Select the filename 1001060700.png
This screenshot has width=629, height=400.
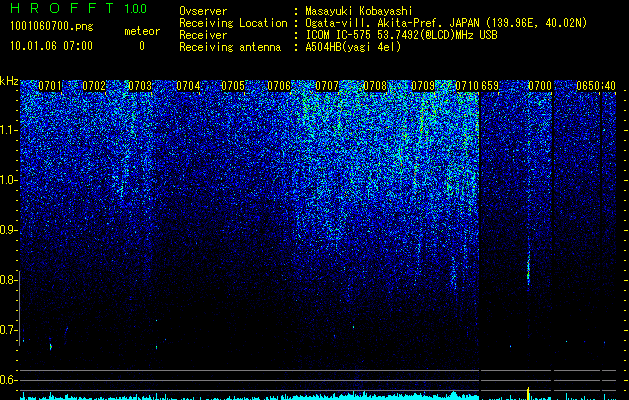pos(51,26)
